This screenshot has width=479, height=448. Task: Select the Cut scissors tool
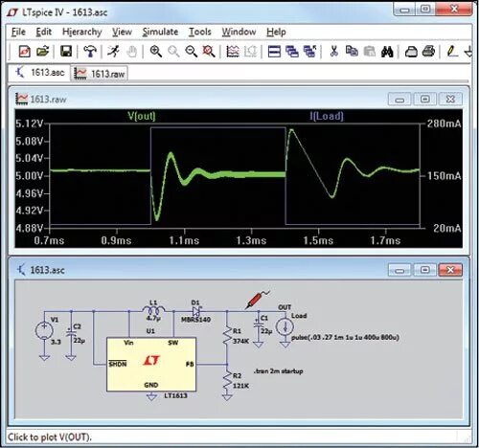click(x=334, y=52)
